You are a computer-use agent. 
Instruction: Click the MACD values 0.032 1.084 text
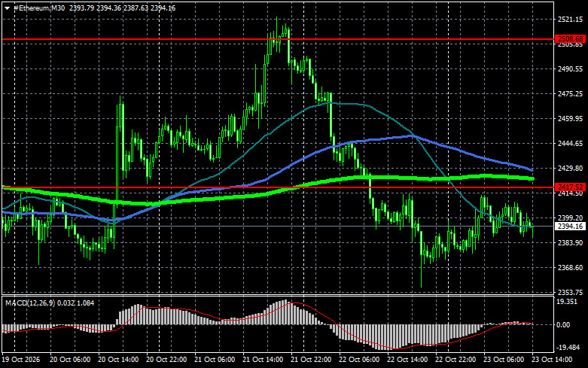pos(77,303)
